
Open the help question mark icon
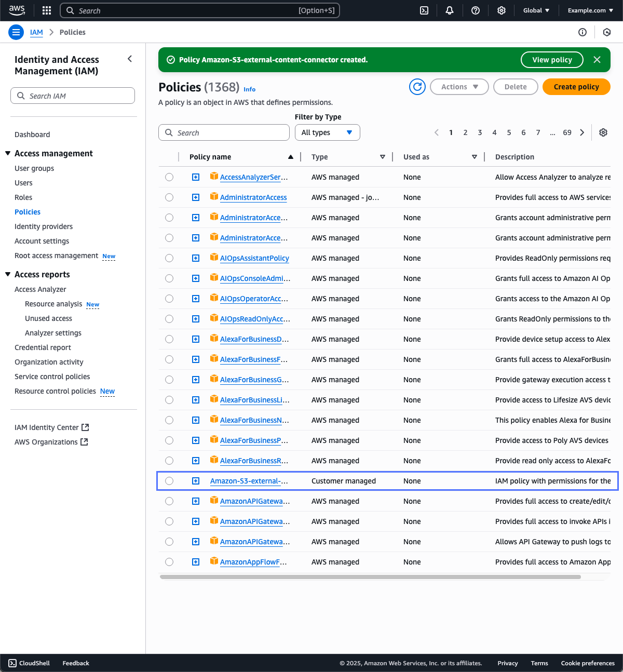476,10
